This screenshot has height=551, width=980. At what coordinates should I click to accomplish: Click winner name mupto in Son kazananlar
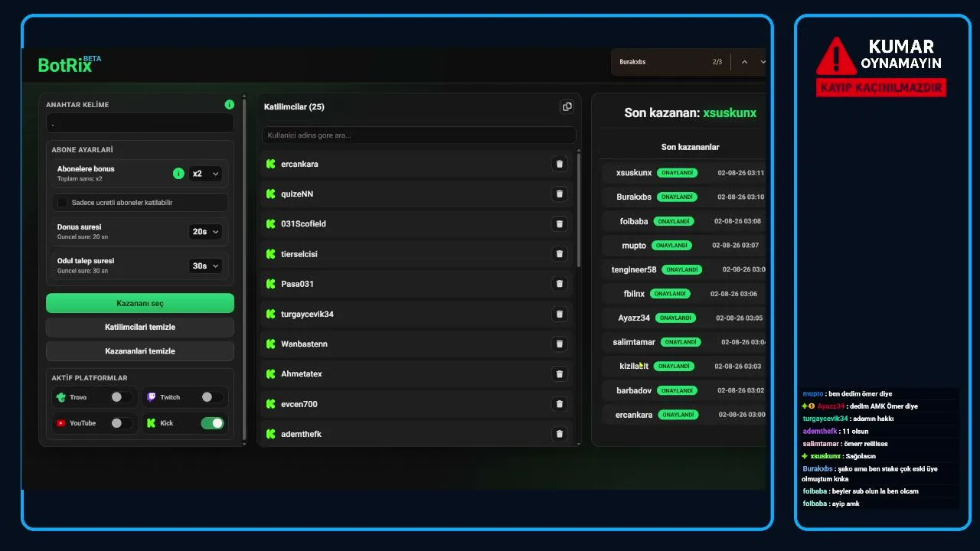tap(634, 246)
